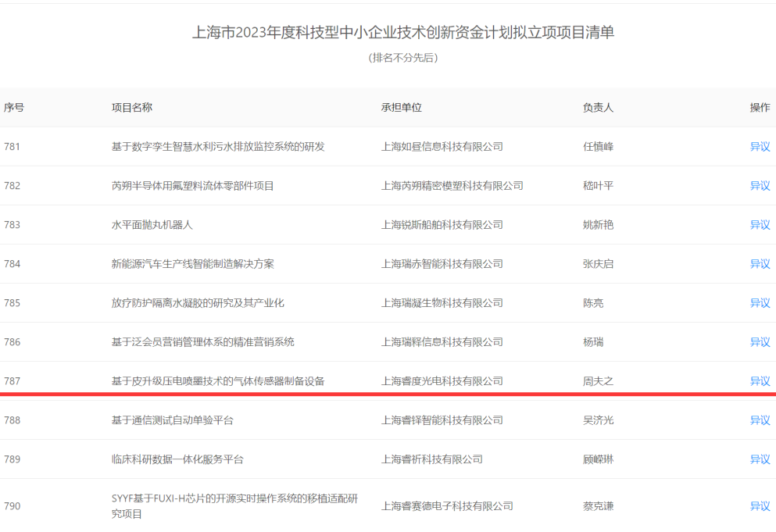Select project 基于通信测试自动单验平台
The image size is (776, 532).
pyautogui.click(x=172, y=420)
